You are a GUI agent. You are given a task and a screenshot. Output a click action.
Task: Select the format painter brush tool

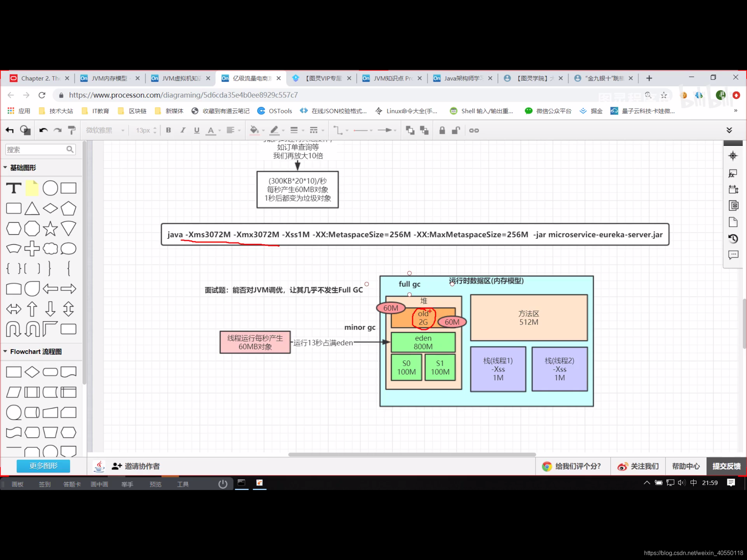pyautogui.click(x=72, y=130)
